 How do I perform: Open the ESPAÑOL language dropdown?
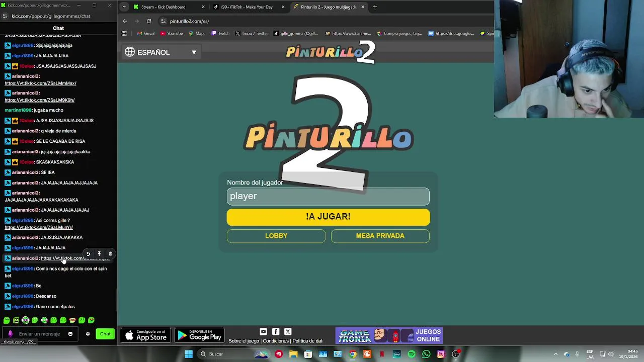point(161,52)
